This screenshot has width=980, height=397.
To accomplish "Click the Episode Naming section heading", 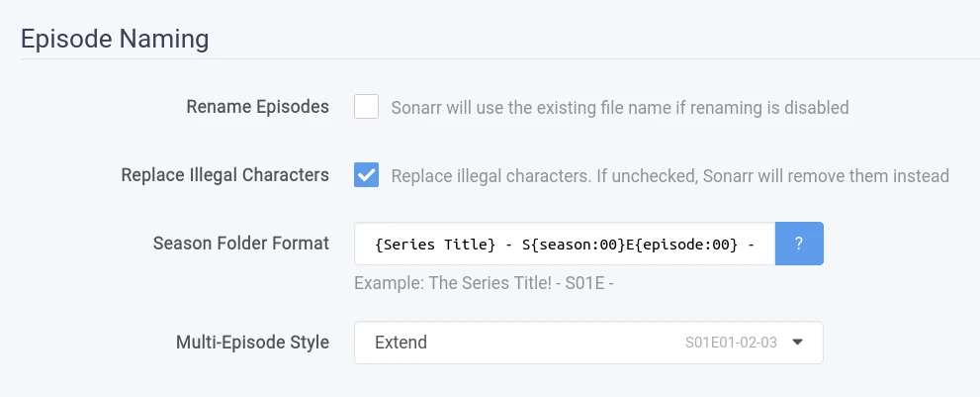I will 115,39.
